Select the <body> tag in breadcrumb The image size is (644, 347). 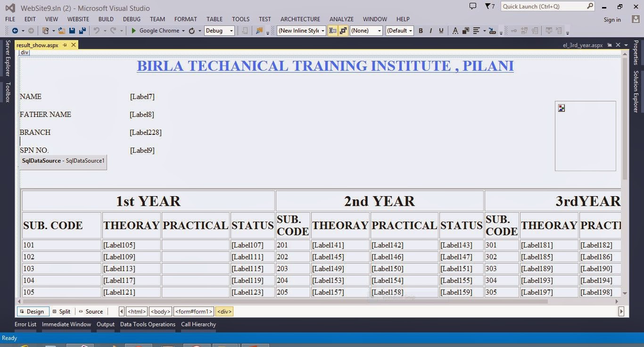coord(161,312)
